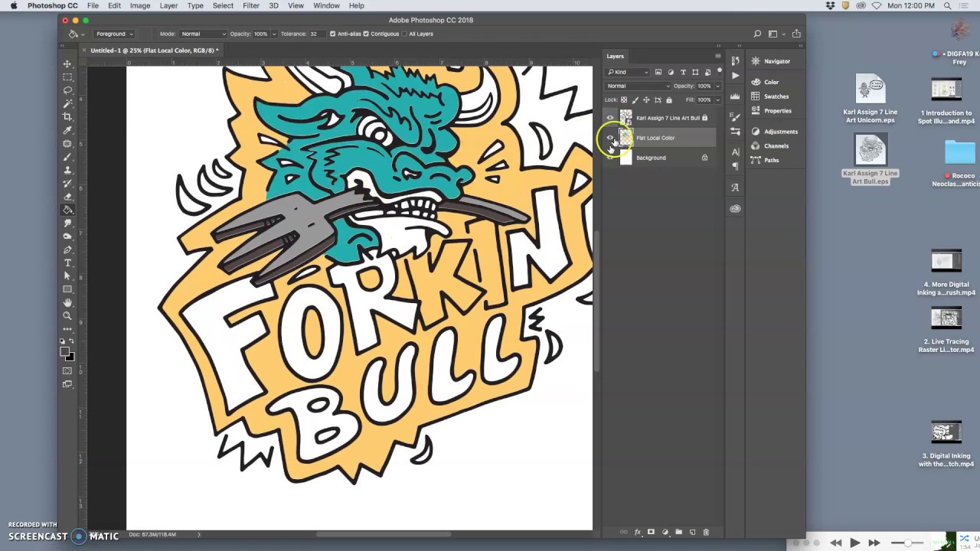
Task: Open the Layers panel options menu
Action: [x=718, y=56]
